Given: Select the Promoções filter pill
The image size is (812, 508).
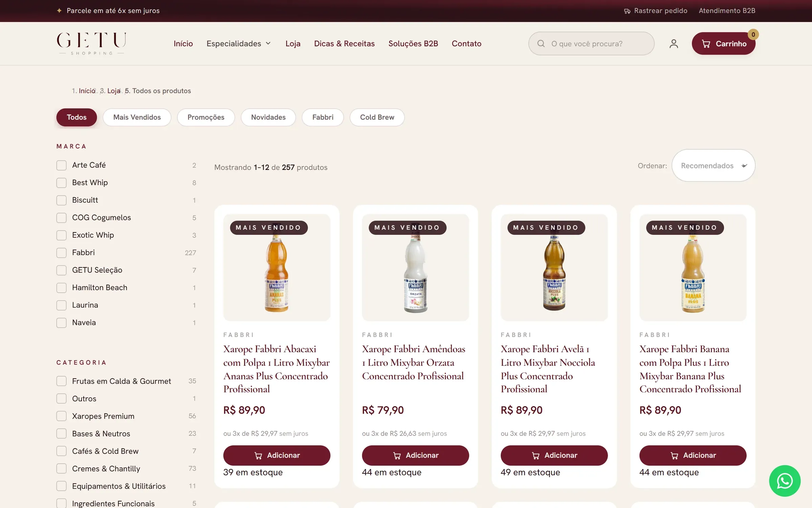Looking at the screenshot, I should coord(206,117).
